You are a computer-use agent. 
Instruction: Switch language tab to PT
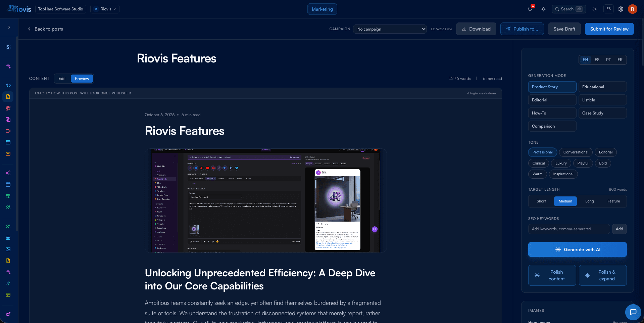(608, 60)
